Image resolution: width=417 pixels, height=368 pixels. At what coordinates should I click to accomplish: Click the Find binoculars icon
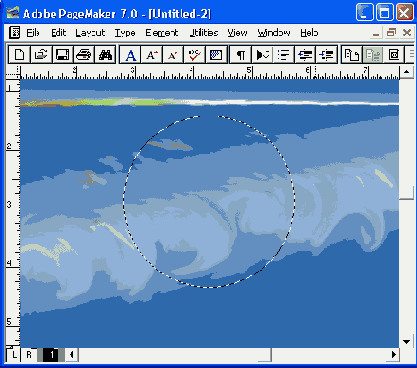[105, 55]
